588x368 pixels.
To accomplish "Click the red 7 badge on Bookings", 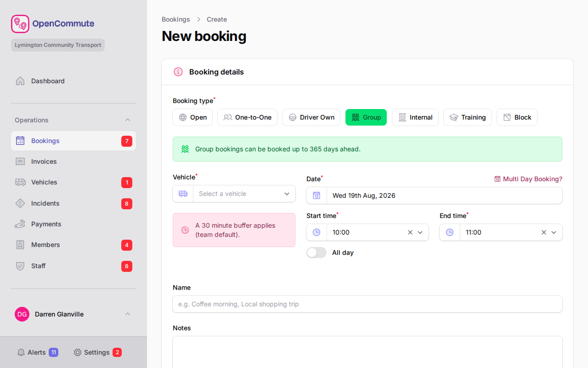I will 127,141.
